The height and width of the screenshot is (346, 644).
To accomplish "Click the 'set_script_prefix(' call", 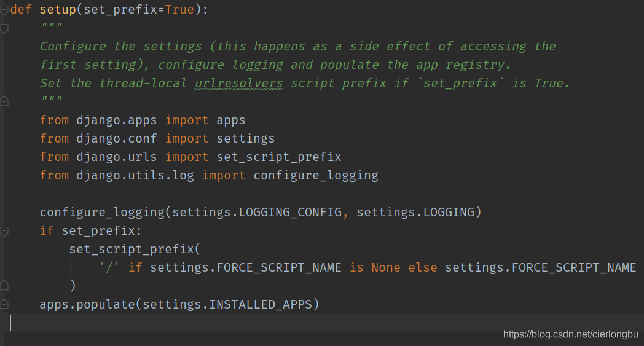I will coord(135,249).
